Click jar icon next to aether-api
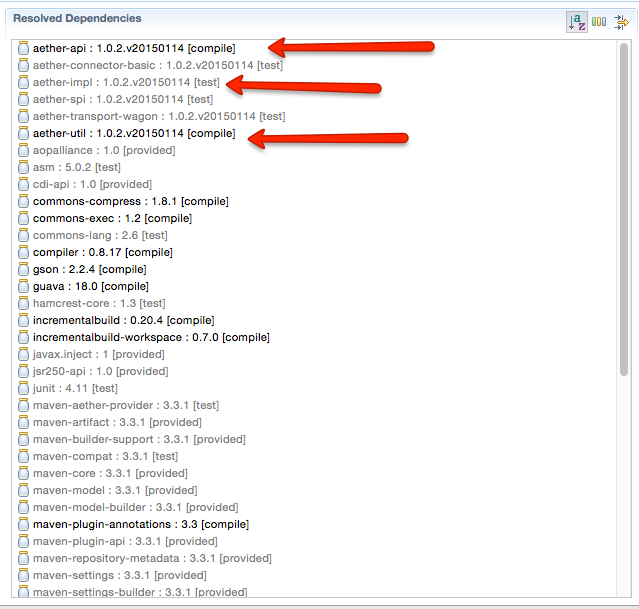This screenshot has height=609, width=639. [x=24, y=48]
